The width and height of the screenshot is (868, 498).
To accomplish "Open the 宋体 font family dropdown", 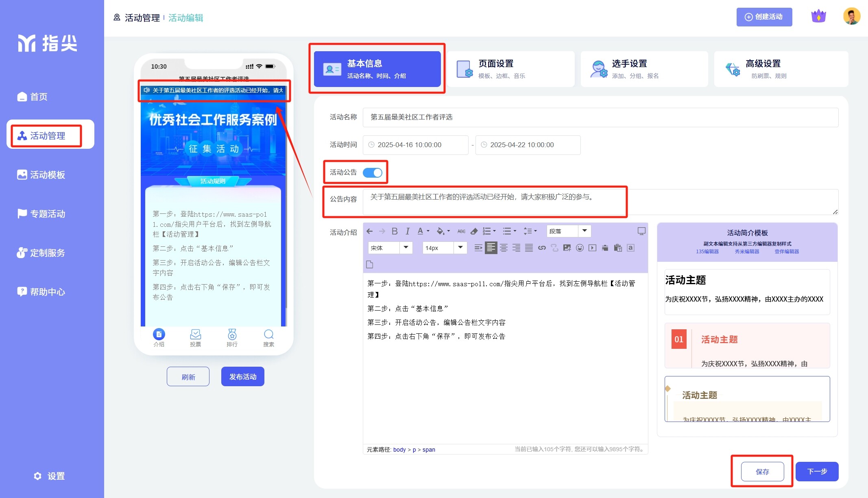I will click(x=390, y=248).
